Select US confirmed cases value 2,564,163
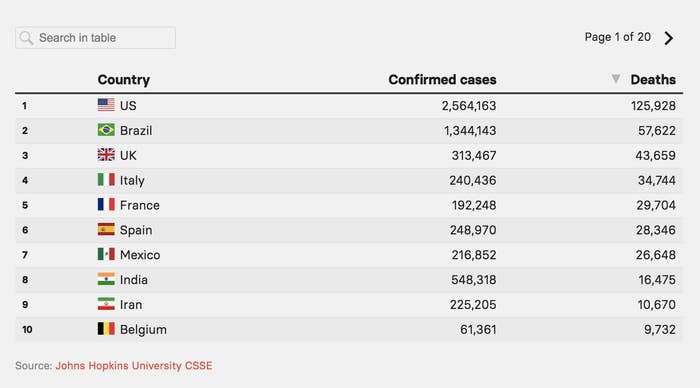This screenshot has width=700, height=388. tap(469, 106)
